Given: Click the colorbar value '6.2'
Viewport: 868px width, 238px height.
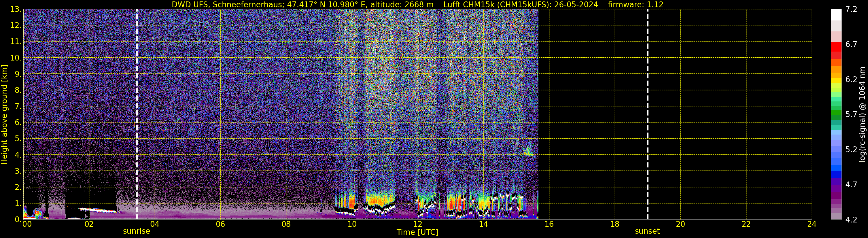Looking at the screenshot, I should click(x=851, y=80).
